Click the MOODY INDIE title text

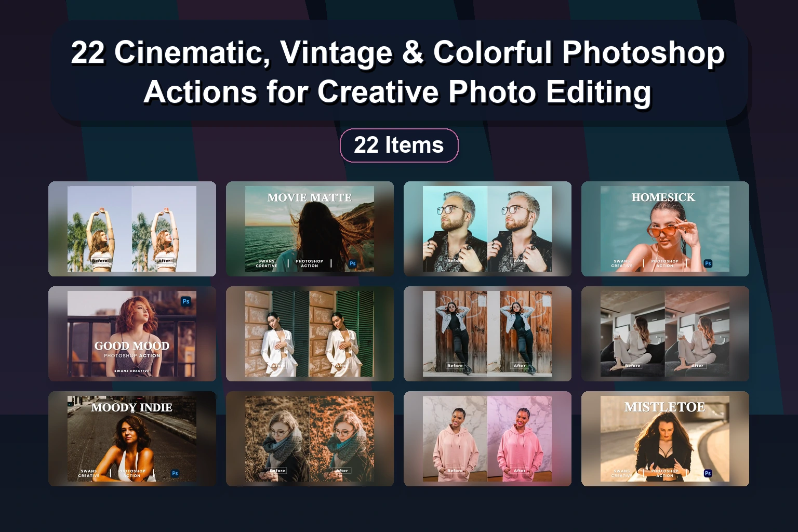tap(132, 407)
